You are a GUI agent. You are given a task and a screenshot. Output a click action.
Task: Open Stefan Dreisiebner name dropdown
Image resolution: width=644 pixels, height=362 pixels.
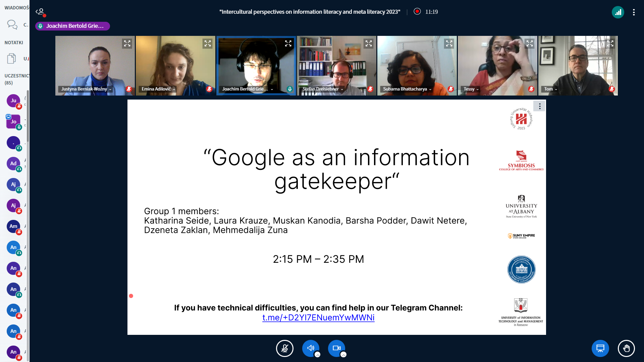pyautogui.click(x=323, y=89)
